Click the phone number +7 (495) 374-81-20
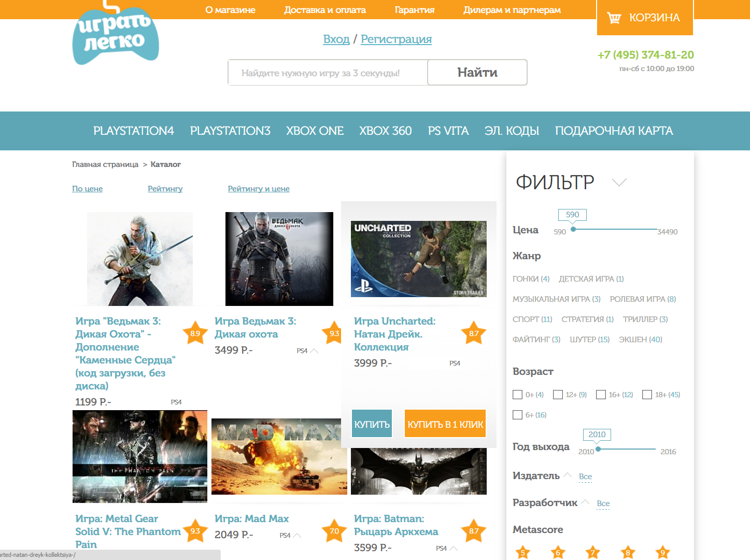 click(646, 55)
